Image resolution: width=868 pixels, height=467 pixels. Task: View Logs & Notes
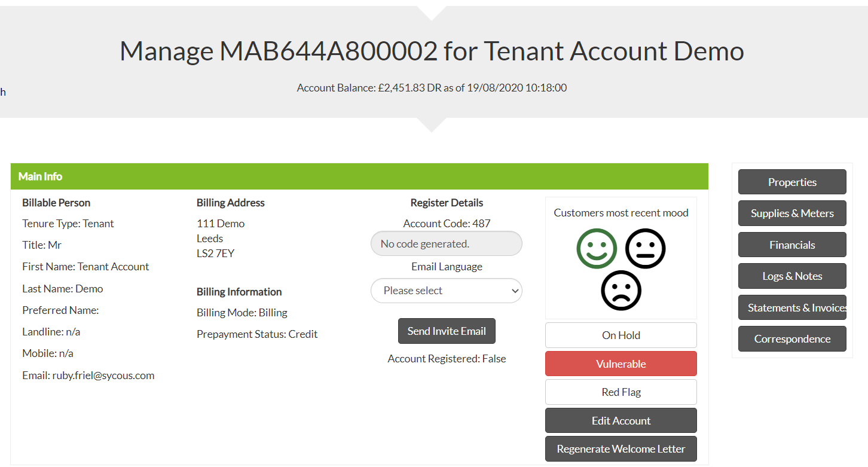point(791,276)
